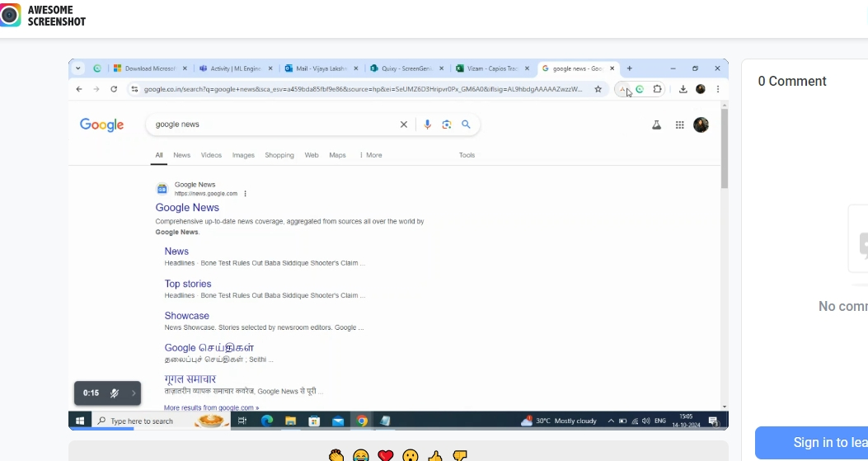This screenshot has width=868, height=461.
Task: Search by image with Lens camera icon
Action: 447,124
